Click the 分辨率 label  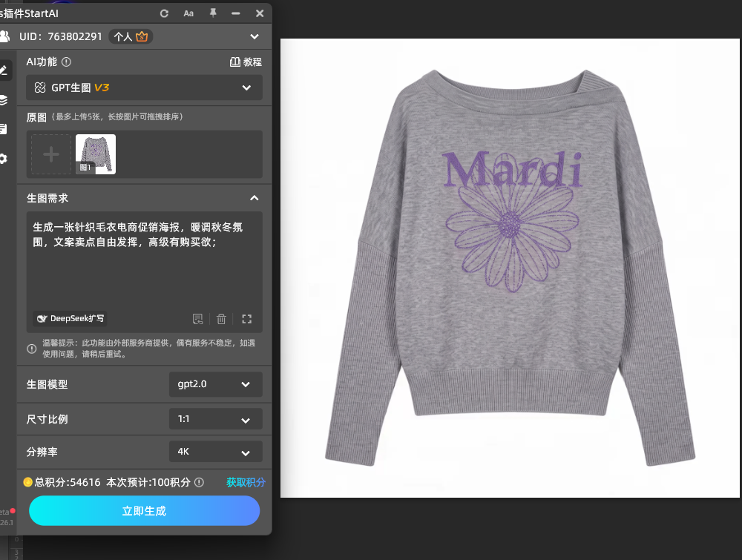point(42,452)
